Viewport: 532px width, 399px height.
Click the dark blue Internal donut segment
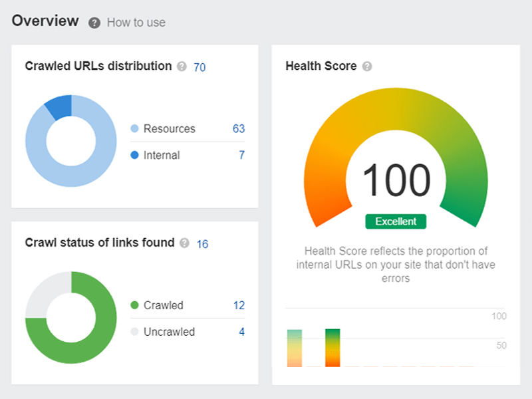click(59, 107)
